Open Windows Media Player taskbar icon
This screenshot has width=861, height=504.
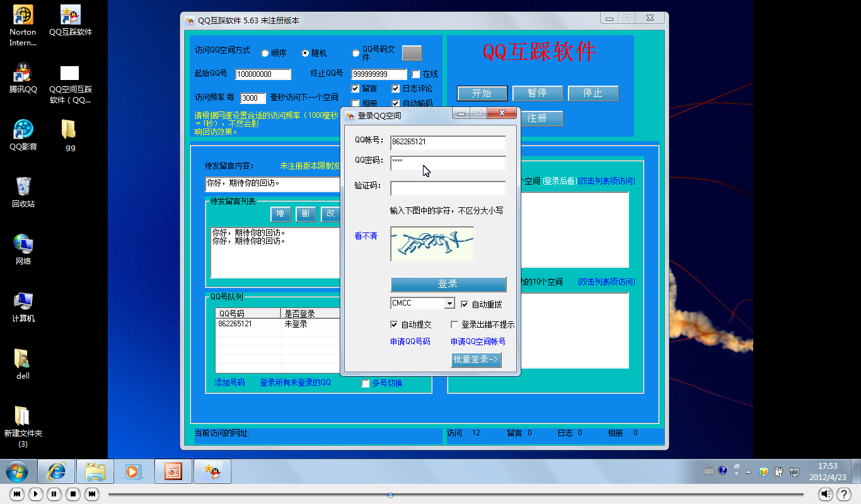coord(133,471)
